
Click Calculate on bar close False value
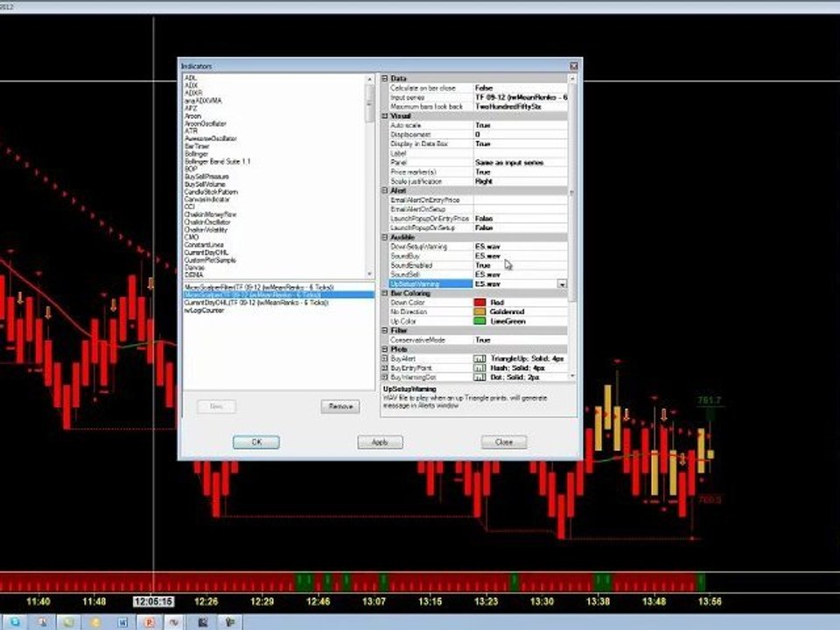point(520,87)
